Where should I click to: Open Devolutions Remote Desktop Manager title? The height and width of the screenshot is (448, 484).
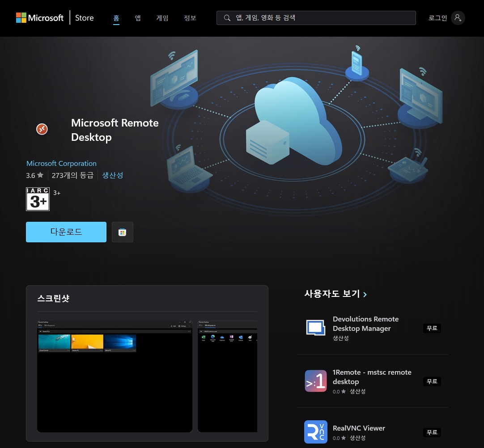pyautogui.click(x=365, y=324)
